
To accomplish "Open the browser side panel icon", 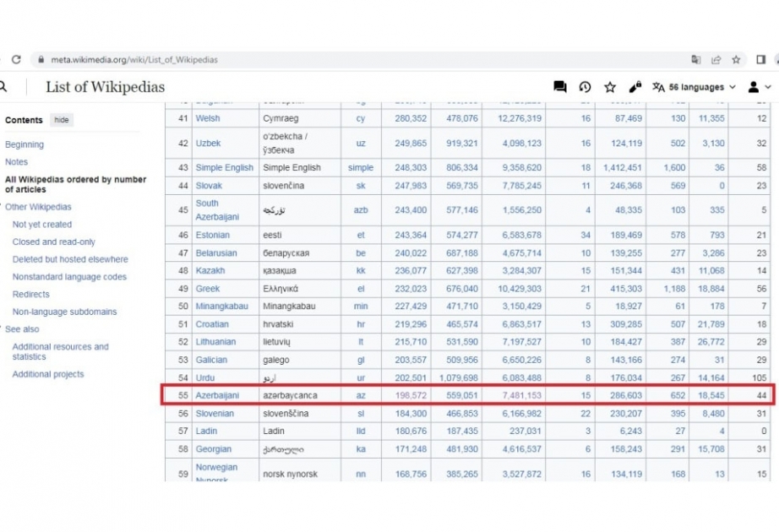I will click(x=760, y=60).
